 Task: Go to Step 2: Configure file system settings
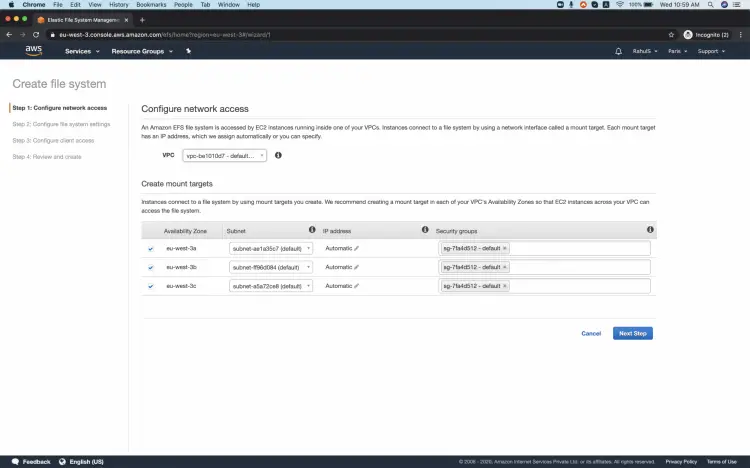click(x=61, y=124)
